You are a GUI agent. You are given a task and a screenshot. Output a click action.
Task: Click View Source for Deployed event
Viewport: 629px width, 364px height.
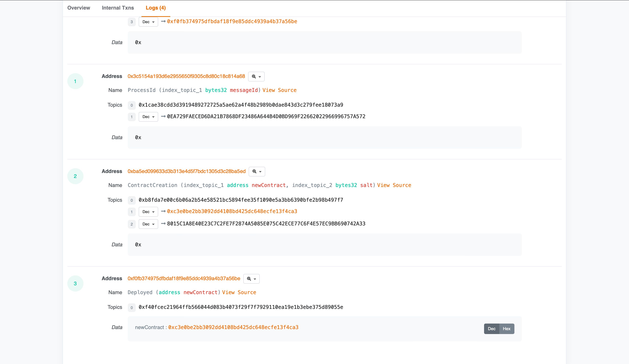(239, 292)
